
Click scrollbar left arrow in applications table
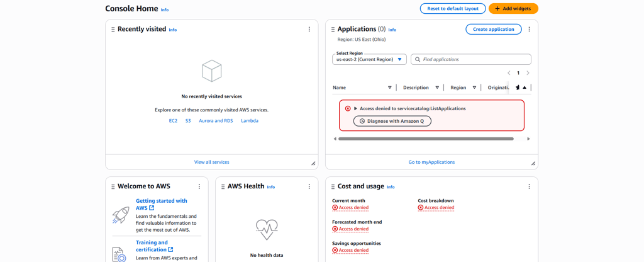coord(335,139)
